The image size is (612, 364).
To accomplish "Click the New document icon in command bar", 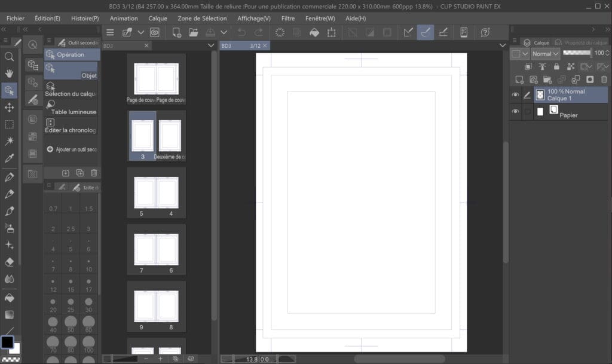I will click(x=176, y=32).
